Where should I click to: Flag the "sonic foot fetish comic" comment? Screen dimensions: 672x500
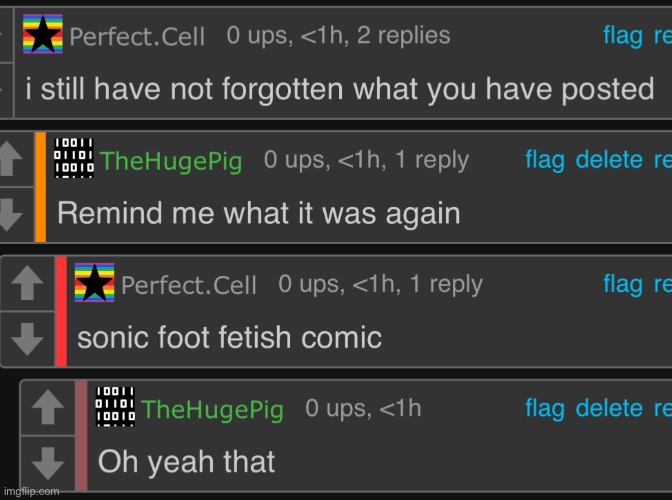click(623, 284)
